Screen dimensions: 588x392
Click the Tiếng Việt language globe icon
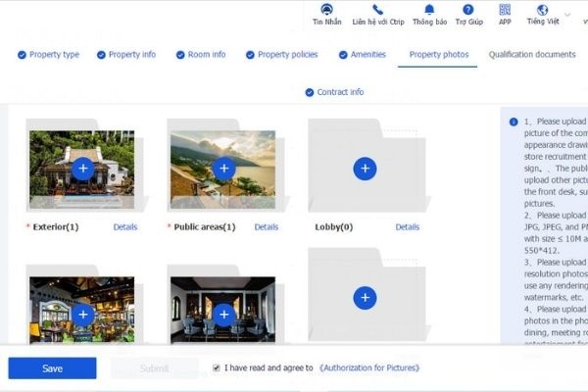[x=542, y=10]
